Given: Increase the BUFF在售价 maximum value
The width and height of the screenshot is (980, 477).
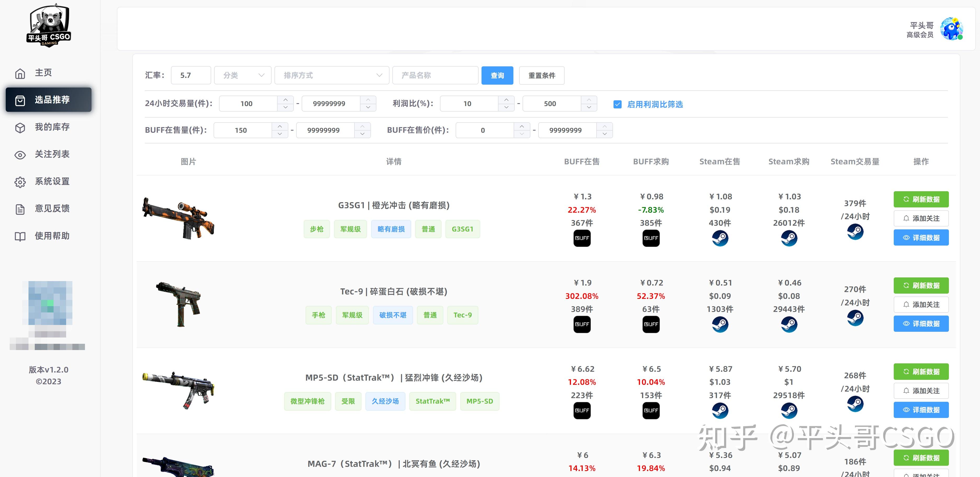Looking at the screenshot, I should click(x=605, y=126).
